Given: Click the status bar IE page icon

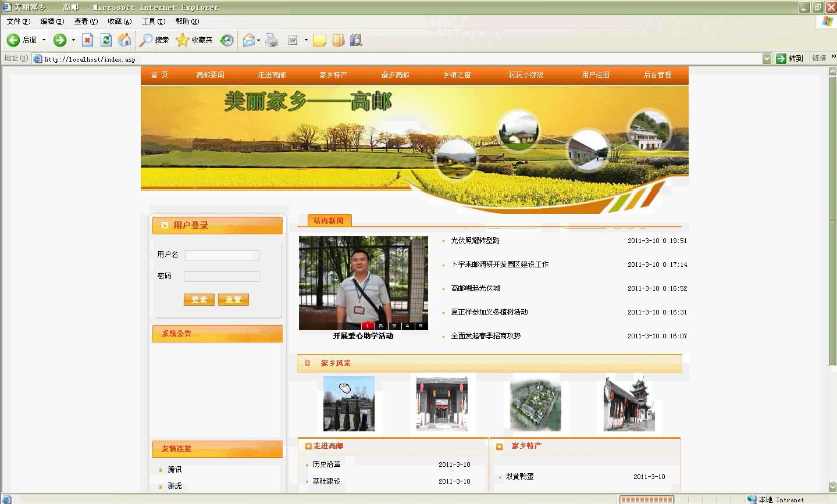Looking at the screenshot, I should click(6, 499).
